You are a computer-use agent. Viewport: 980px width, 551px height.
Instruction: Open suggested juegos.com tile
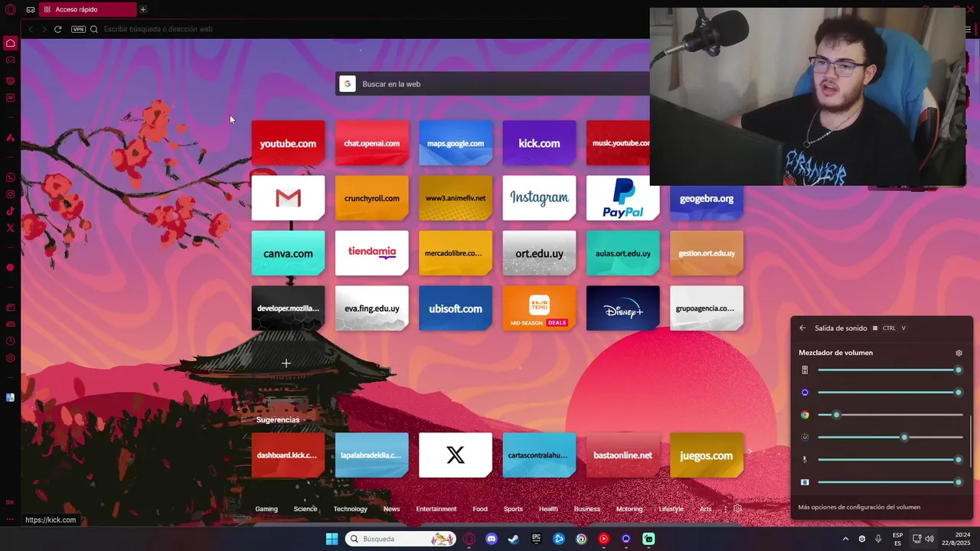point(707,455)
